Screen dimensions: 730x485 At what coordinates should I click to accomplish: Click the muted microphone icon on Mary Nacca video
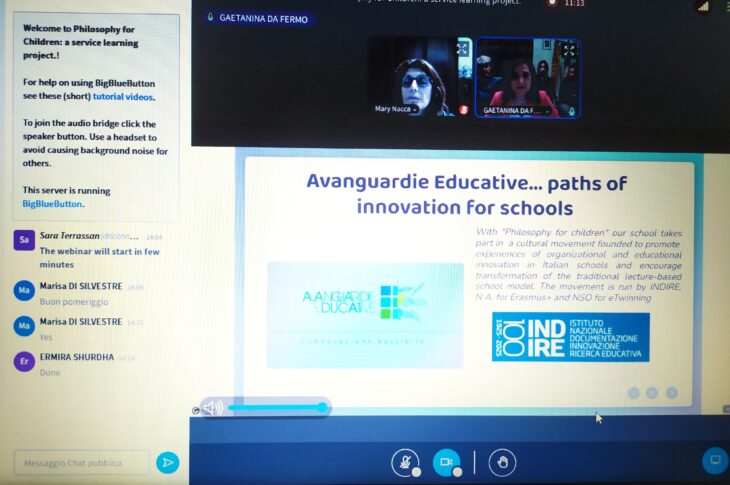(x=464, y=109)
